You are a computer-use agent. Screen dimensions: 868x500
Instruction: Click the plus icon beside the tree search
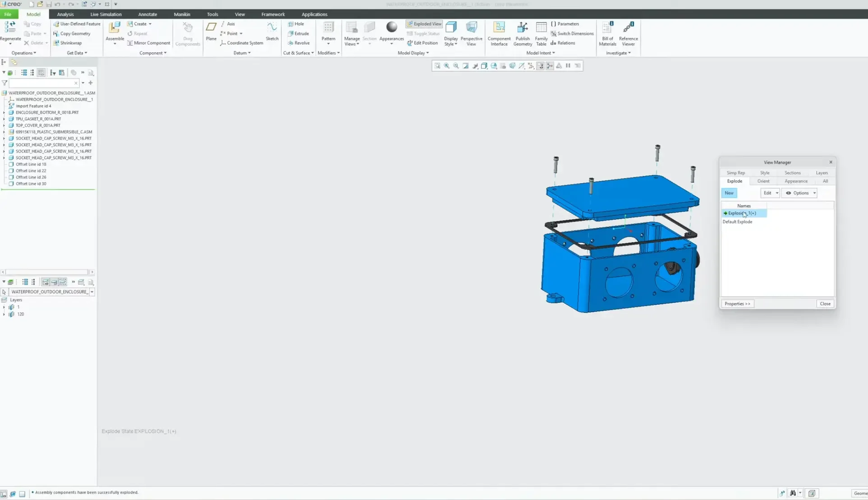tap(91, 83)
